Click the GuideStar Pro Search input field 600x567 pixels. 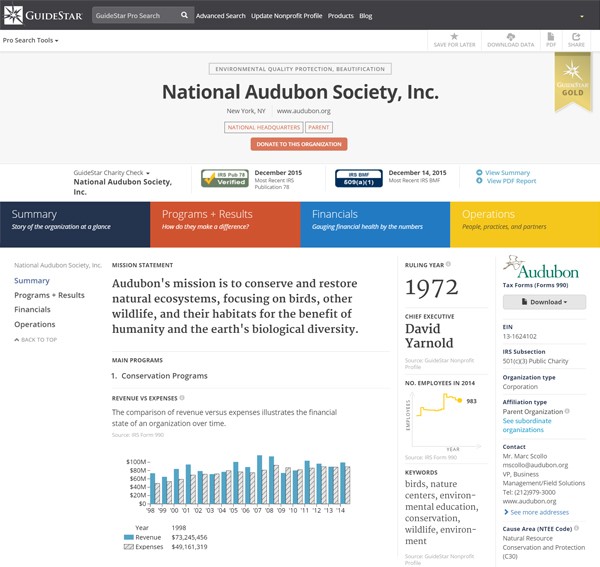(x=135, y=15)
